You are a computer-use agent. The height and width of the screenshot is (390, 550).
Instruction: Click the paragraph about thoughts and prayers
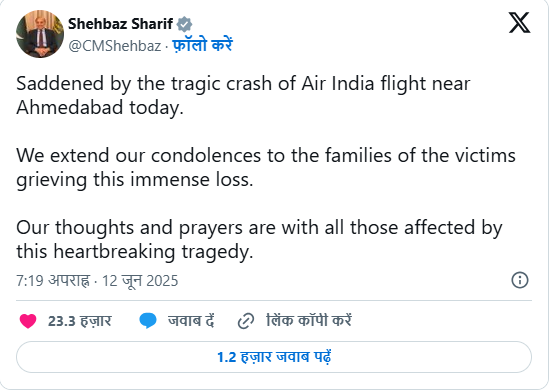[259, 239]
